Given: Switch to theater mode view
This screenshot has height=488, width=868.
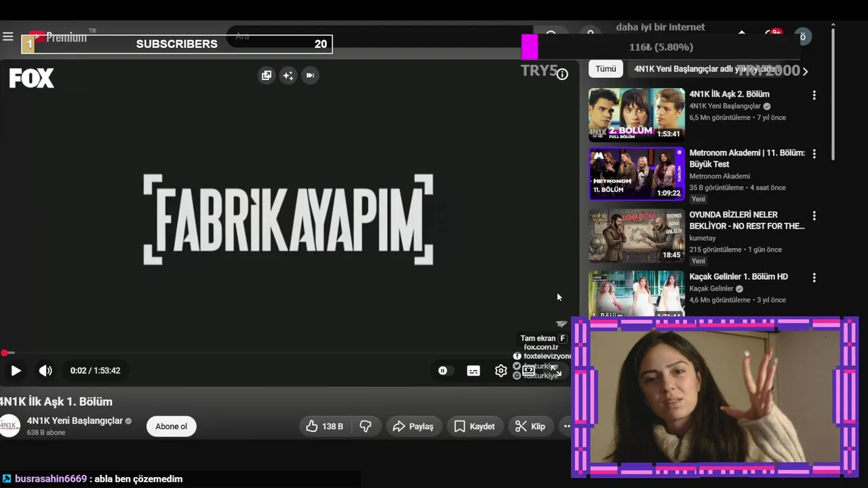Looking at the screenshot, I should click(528, 371).
